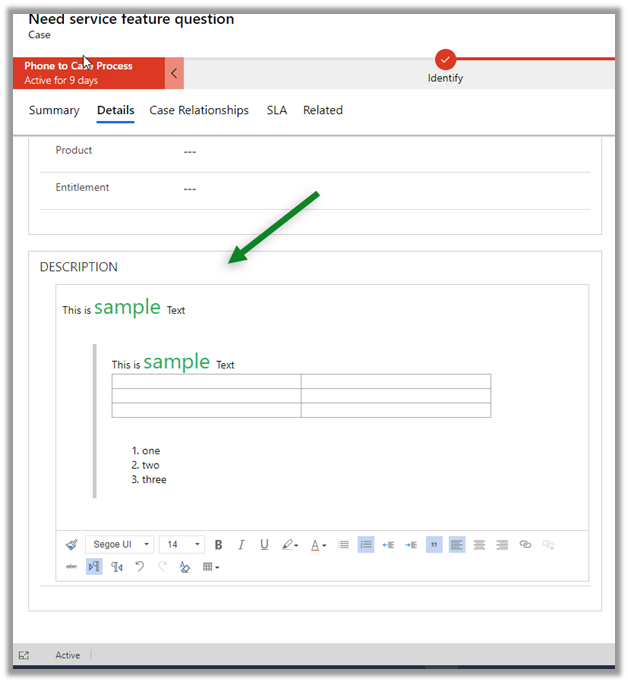
Task: Toggle bold formatting in editor toolbar
Action: pos(219,545)
